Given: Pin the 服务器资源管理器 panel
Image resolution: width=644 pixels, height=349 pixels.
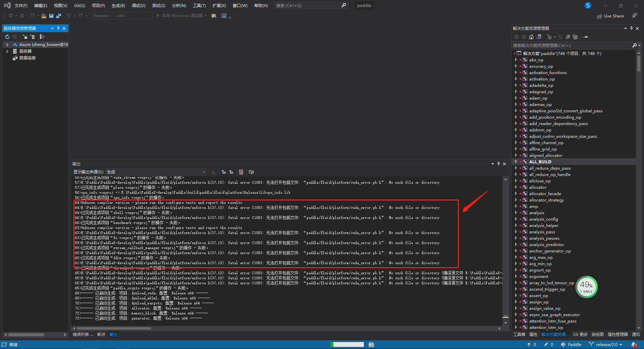Looking at the screenshot, I should coord(58,28).
